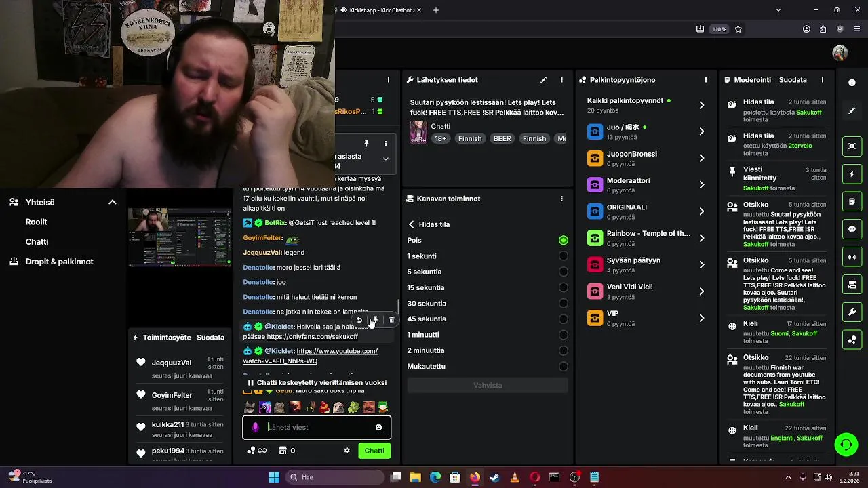868x488 pixels.
Task: Open the Palkintopyyntöjono three-dot menu
Action: point(706,80)
